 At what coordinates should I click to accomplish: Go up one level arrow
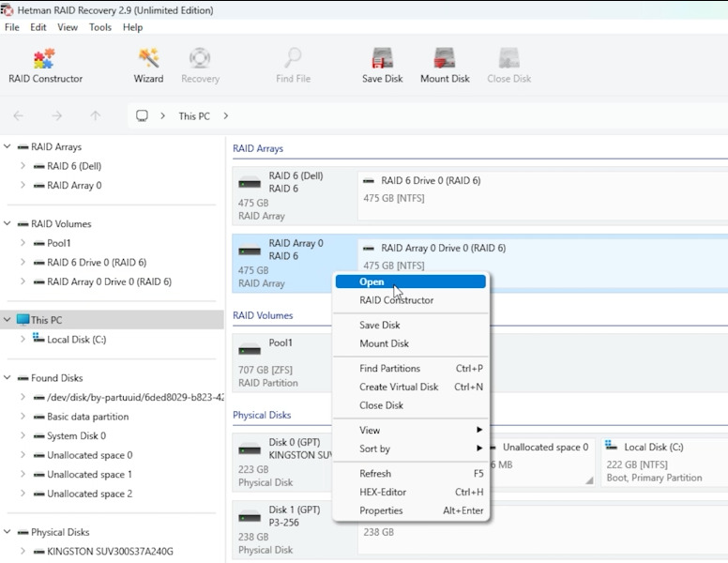coord(95,115)
